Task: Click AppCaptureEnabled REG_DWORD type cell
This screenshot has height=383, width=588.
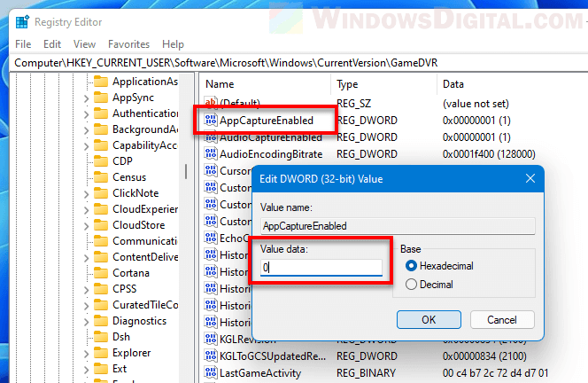Action: (x=367, y=121)
